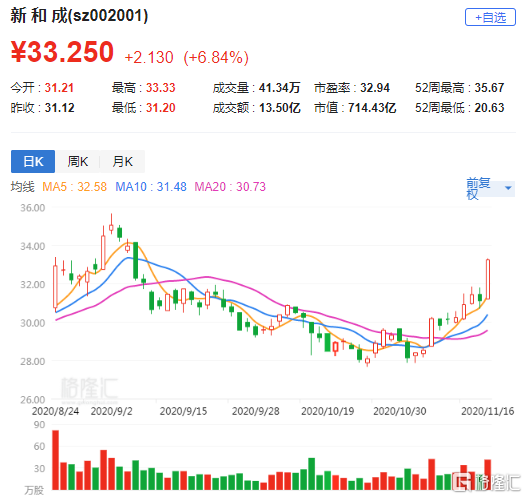Click the MA5 : 32.58 legend label

coord(75,187)
